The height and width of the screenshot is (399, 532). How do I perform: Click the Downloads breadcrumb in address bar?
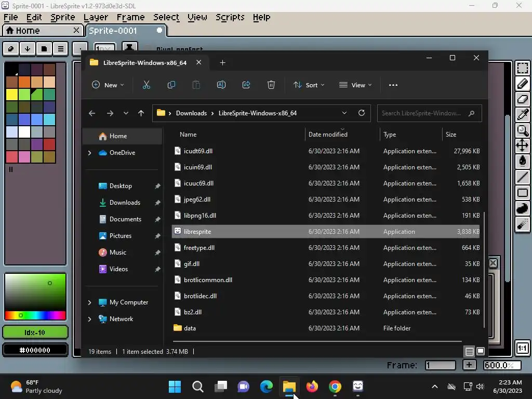click(x=191, y=113)
